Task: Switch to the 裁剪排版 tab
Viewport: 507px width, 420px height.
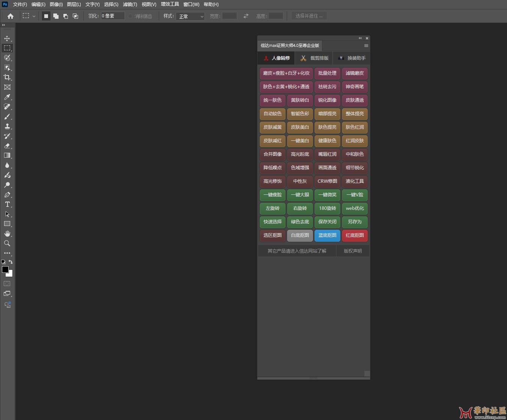Action: [x=314, y=58]
